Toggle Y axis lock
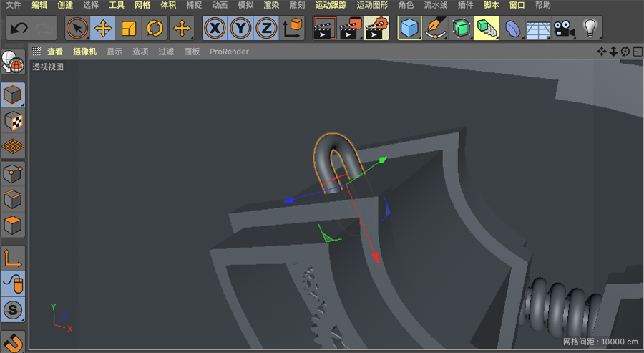The width and height of the screenshot is (644, 353). (x=240, y=29)
